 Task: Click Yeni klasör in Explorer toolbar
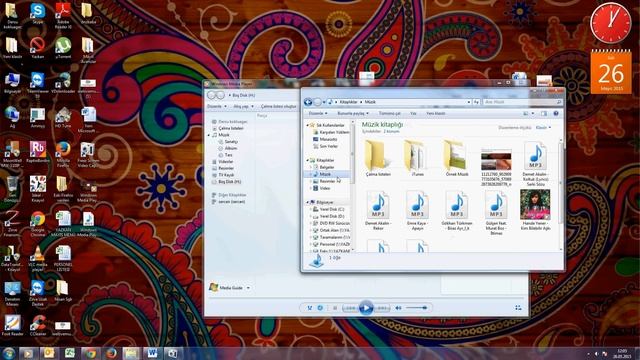[x=436, y=113]
